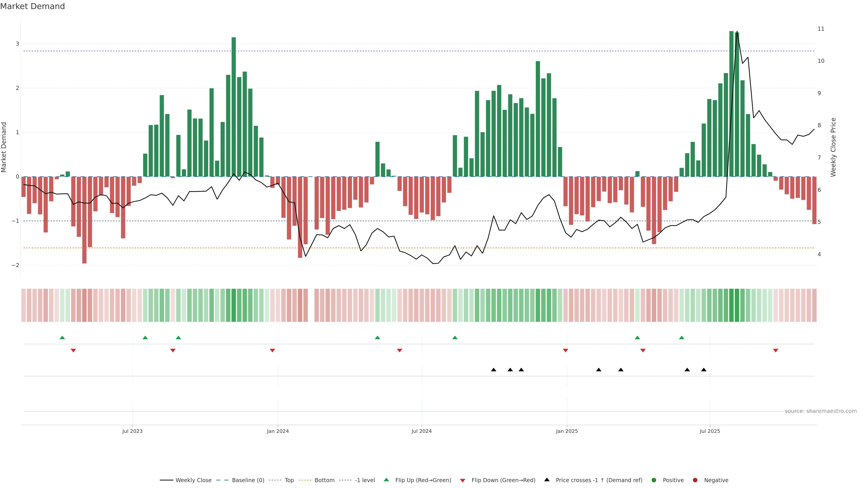Click the Jul 2024 axis label

point(421,431)
